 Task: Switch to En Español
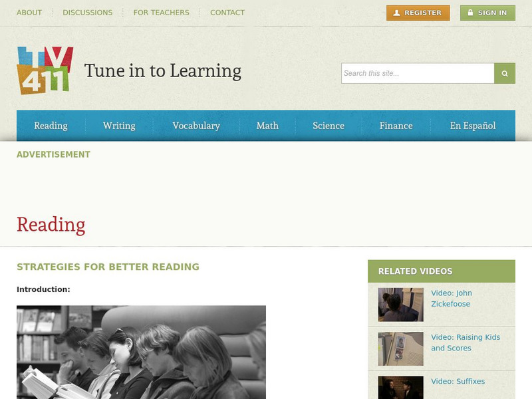click(x=473, y=126)
